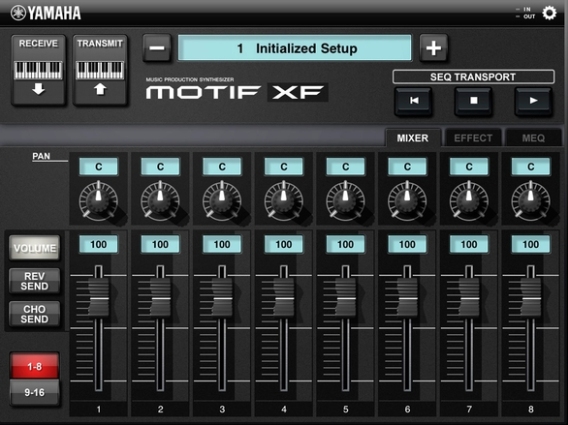The image size is (568, 425).
Task: Click the PAN label
Action: coord(41,156)
